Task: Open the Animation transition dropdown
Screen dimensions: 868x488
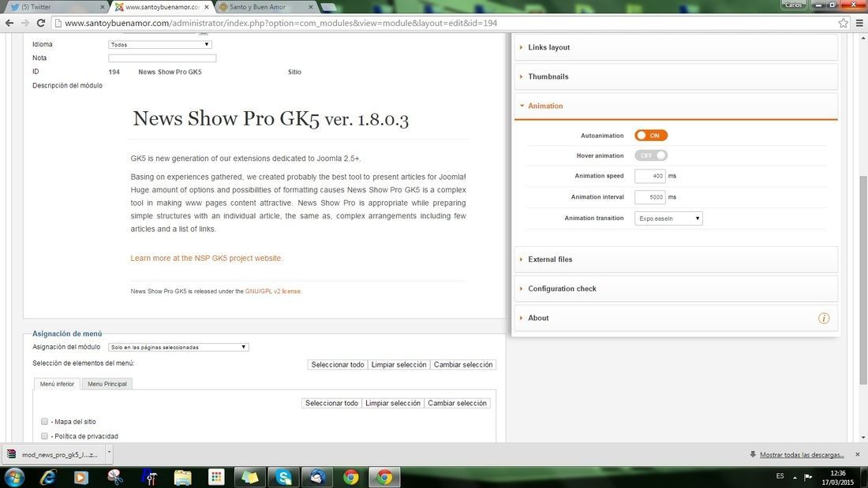Action: tap(668, 218)
